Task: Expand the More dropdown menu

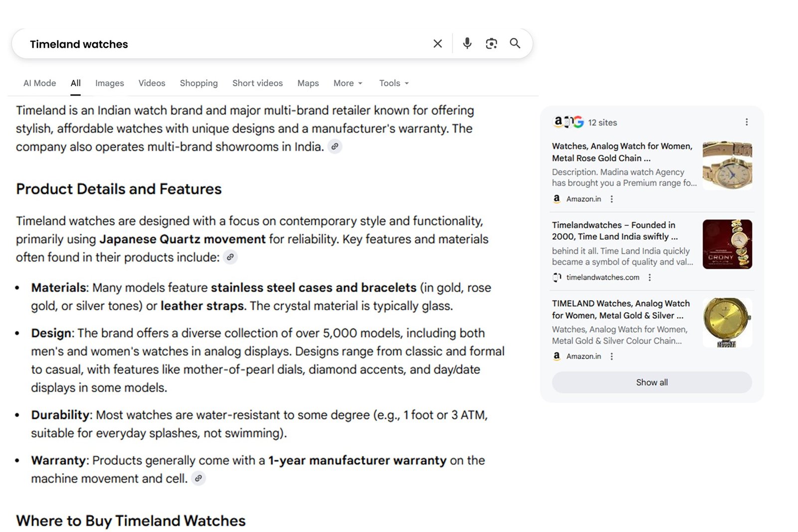Action: pyautogui.click(x=348, y=83)
